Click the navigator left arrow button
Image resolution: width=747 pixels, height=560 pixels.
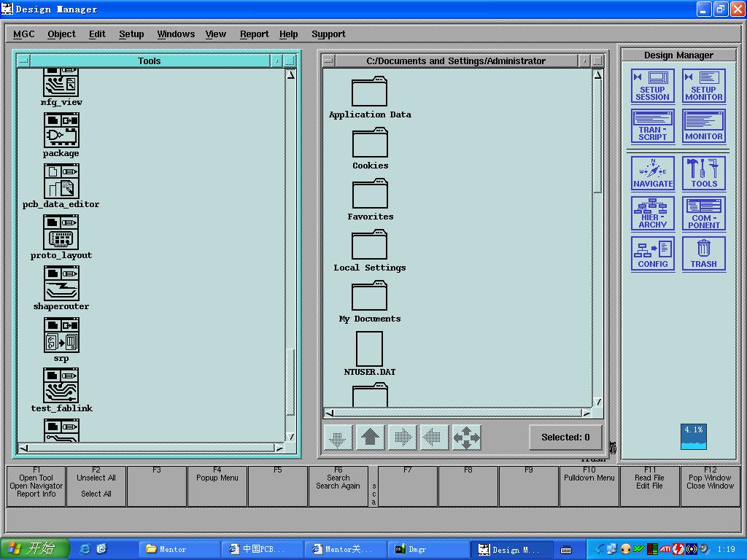[x=434, y=437]
